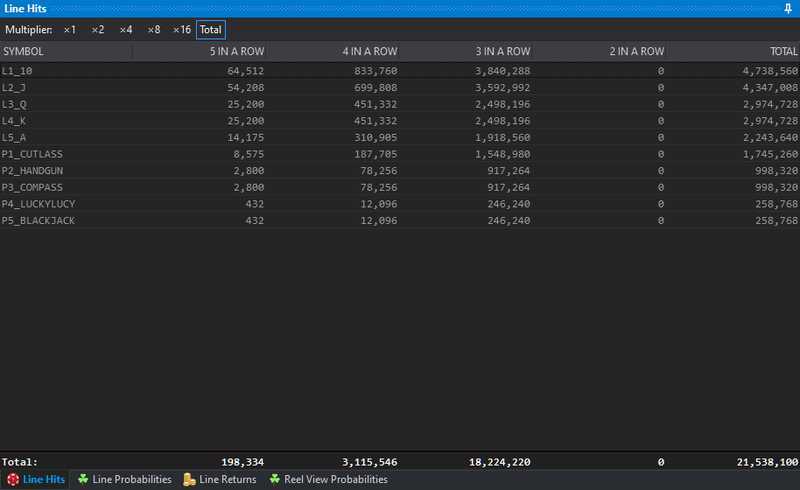Click the 3,115,546 footer total
Image resolution: width=800 pixels, height=490 pixels.
(369, 462)
